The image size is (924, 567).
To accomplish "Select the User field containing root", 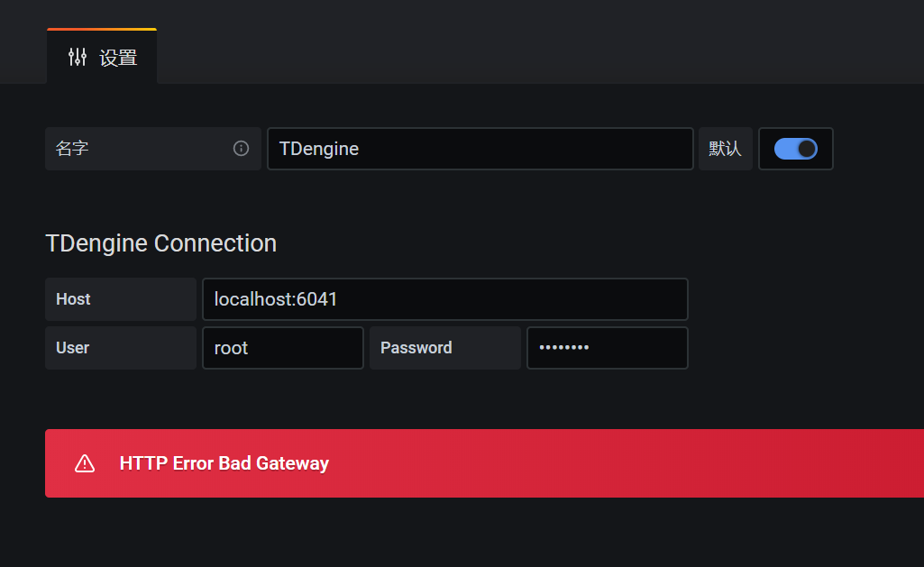I will click(x=282, y=347).
